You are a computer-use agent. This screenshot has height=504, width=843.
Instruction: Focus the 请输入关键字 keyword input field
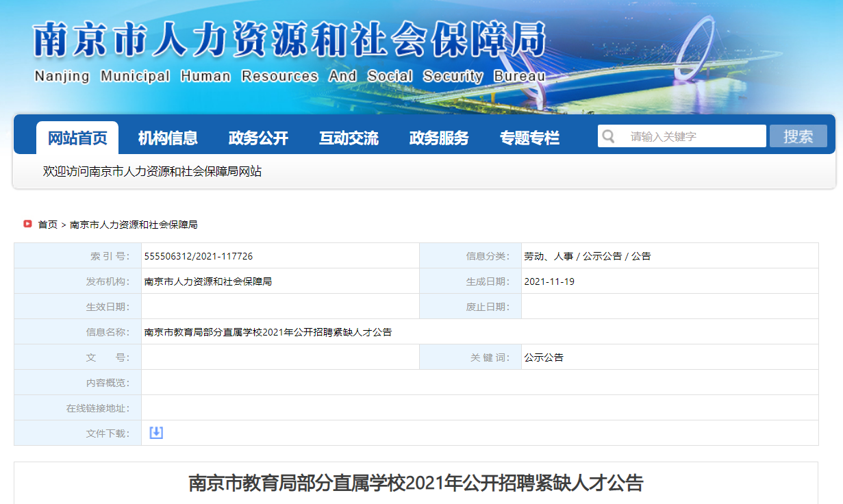pos(692,136)
